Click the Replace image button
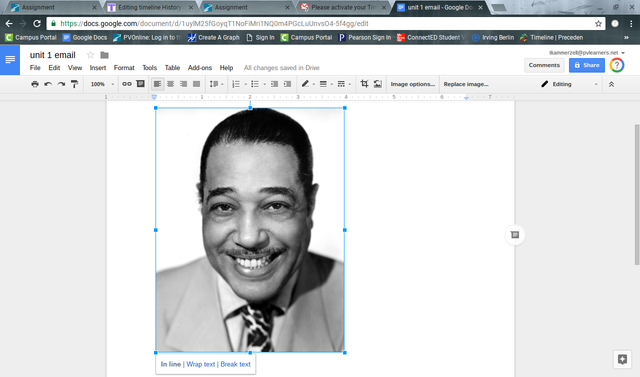 tap(466, 84)
